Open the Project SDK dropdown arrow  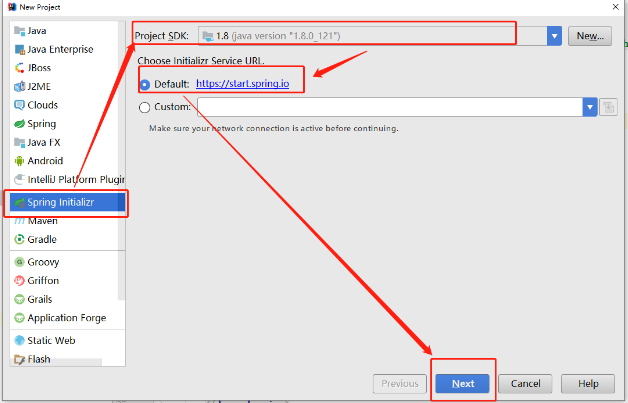tap(554, 36)
